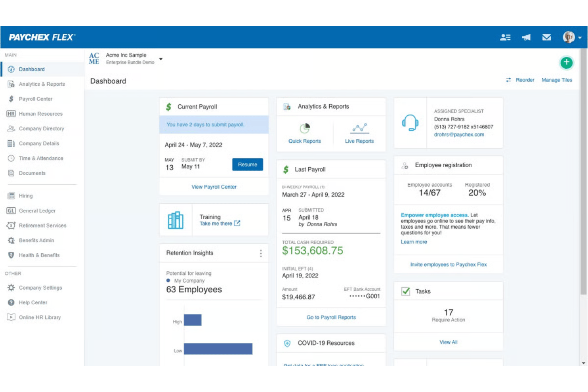Click Invite employees to Paychex Flex link

[x=448, y=265]
